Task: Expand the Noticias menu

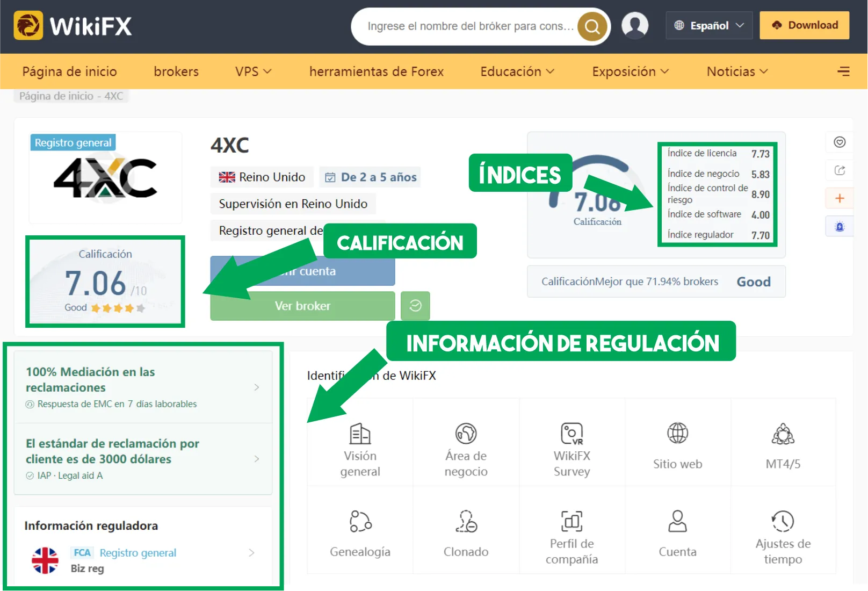Action: coord(737,71)
